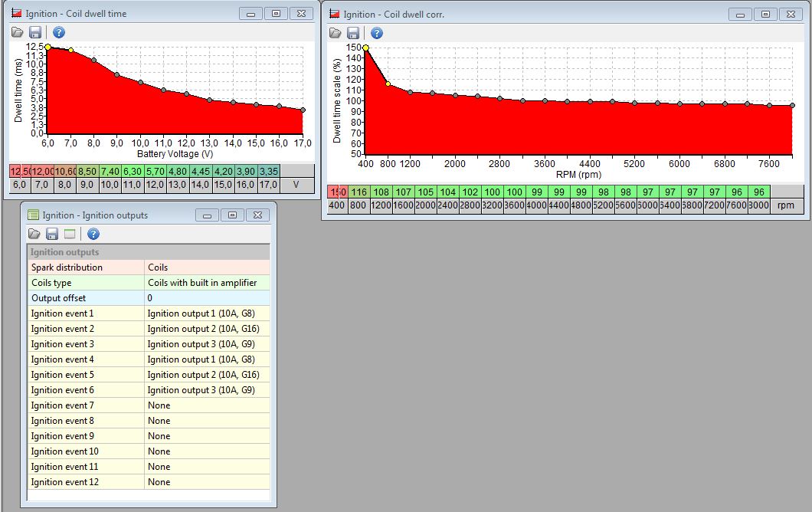Click the yellow graph point at 800 rpm

(388, 84)
